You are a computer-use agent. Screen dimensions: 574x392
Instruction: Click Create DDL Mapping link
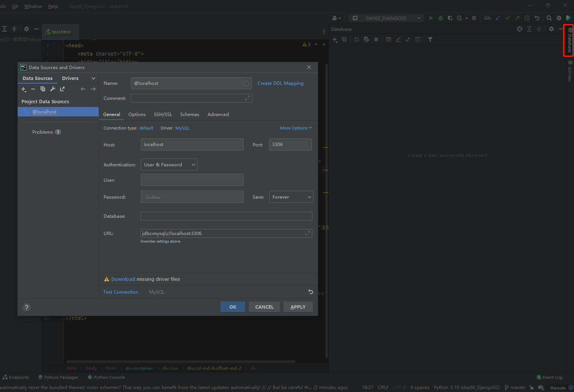click(x=280, y=83)
